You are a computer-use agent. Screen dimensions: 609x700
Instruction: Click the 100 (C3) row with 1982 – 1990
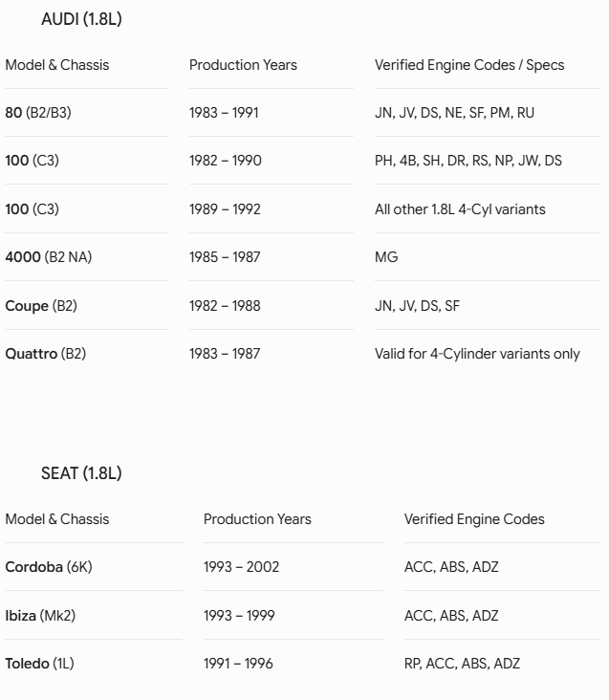(x=302, y=161)
